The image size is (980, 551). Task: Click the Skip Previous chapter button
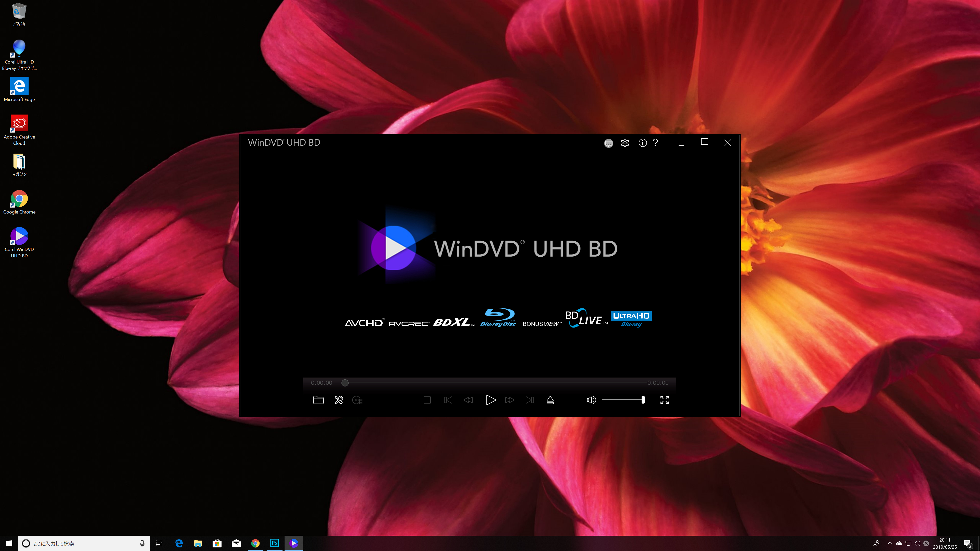[x=448, y=400]
